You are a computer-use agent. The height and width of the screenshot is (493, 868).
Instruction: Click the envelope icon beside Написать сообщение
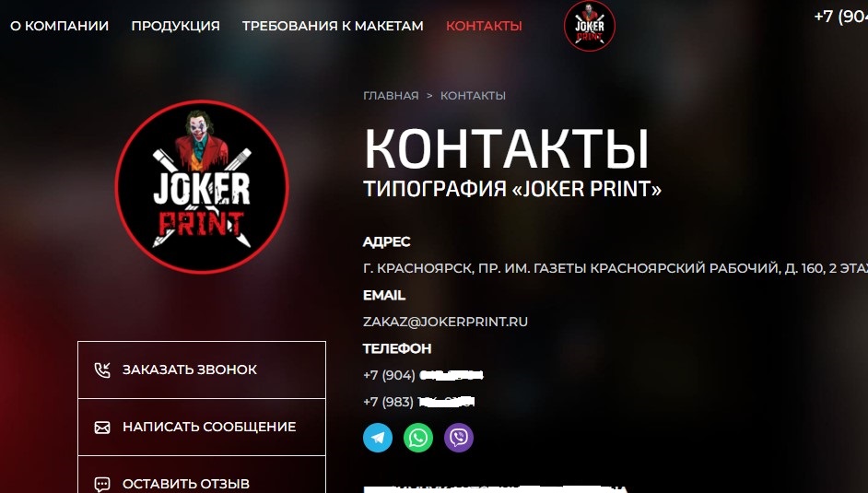(102, 428)
